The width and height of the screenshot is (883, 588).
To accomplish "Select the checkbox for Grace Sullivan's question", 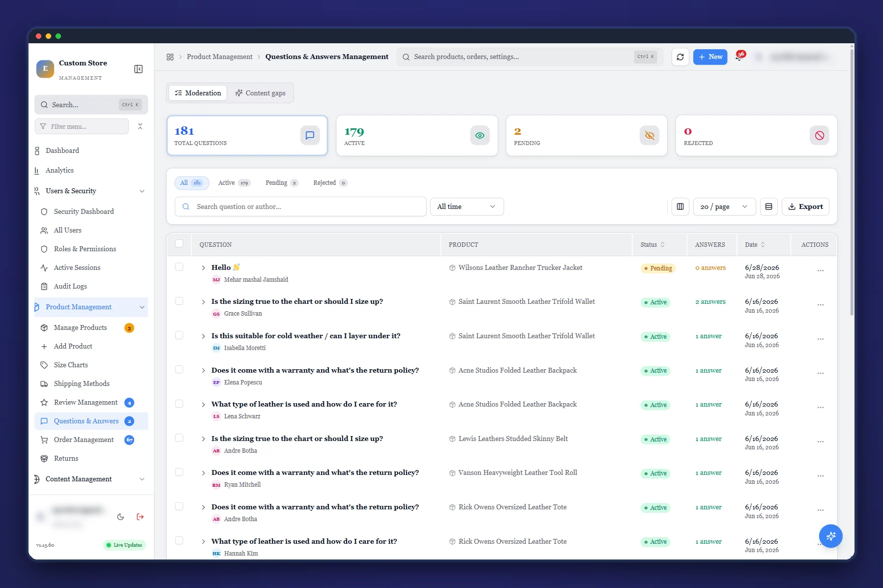I will coord(179,301).
